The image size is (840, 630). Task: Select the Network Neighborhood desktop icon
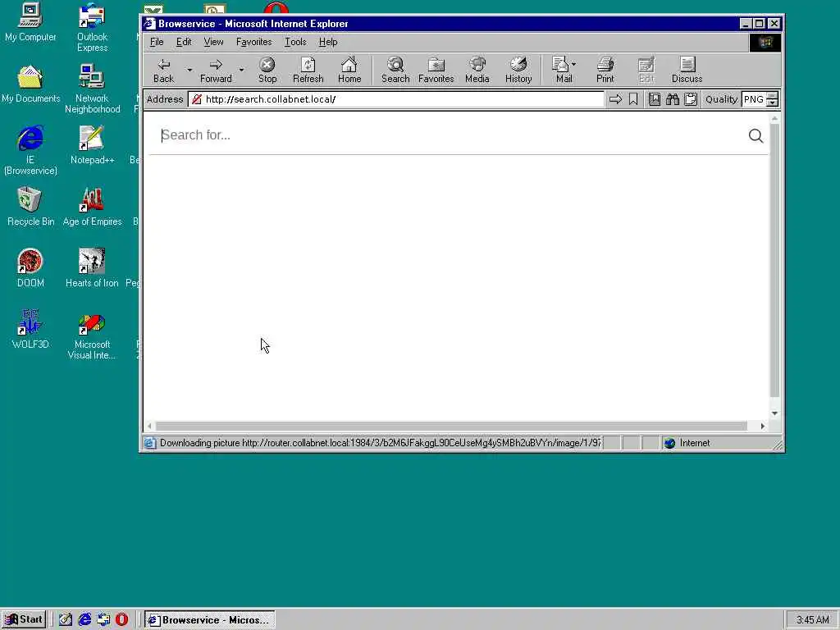(92, 89)
